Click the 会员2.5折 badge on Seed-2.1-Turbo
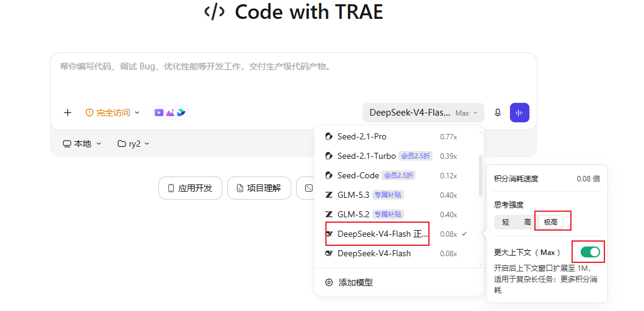The width and height of the screenshot is (644, 311). click(416, 156)
